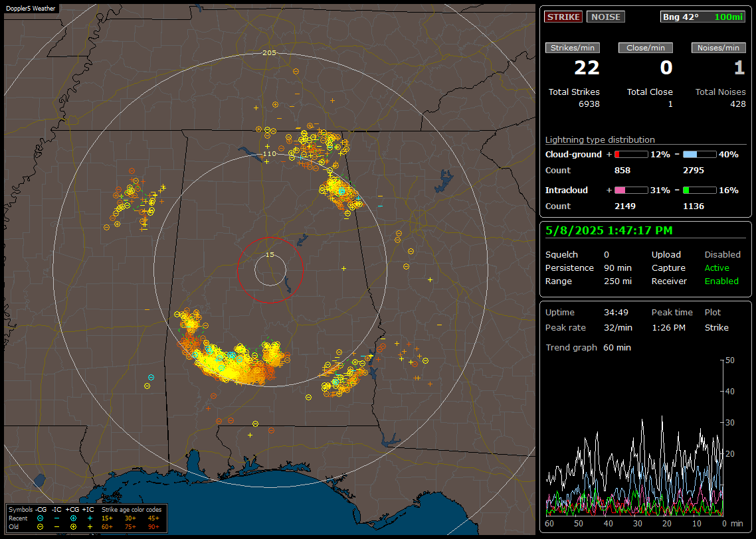Click the Old -CG yellow circled-minus legend symbol
Screen dimensions: 756x539
pos(40,527)
